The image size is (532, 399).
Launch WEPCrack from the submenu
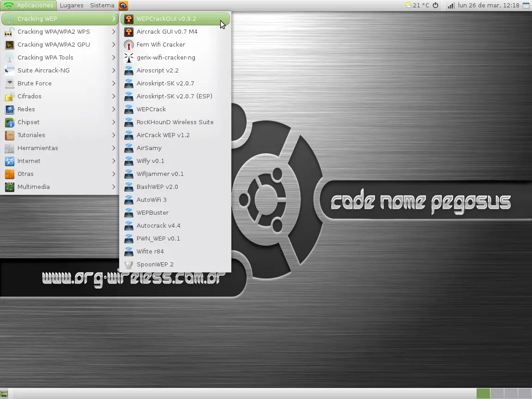click(175, 109)
